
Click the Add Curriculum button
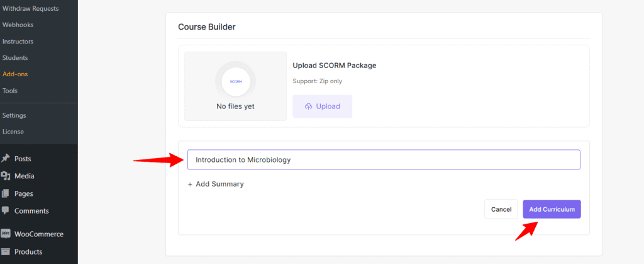tap(552, 209)
